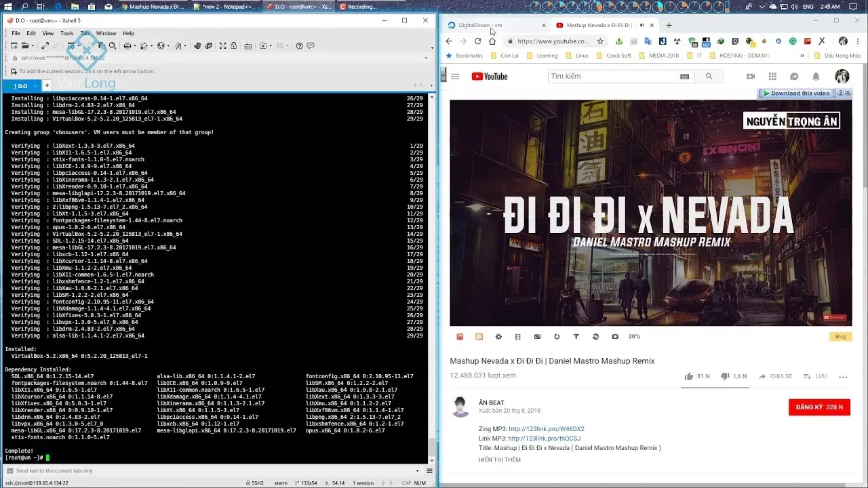The image size is (868, 488).
Task: Click the lock screen icon in Xshell toolbar
Action: [x=234, y=46]
